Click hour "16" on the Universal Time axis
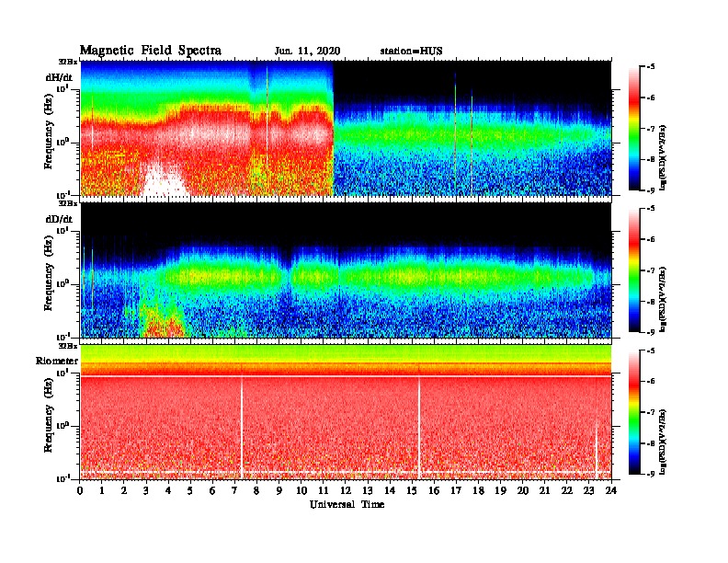The image size is (728, 563). (x=434, y=491)
